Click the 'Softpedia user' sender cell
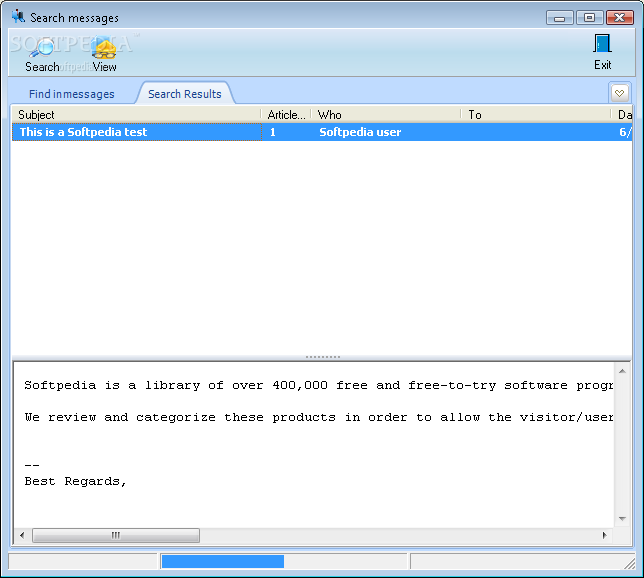 (360, 132)
